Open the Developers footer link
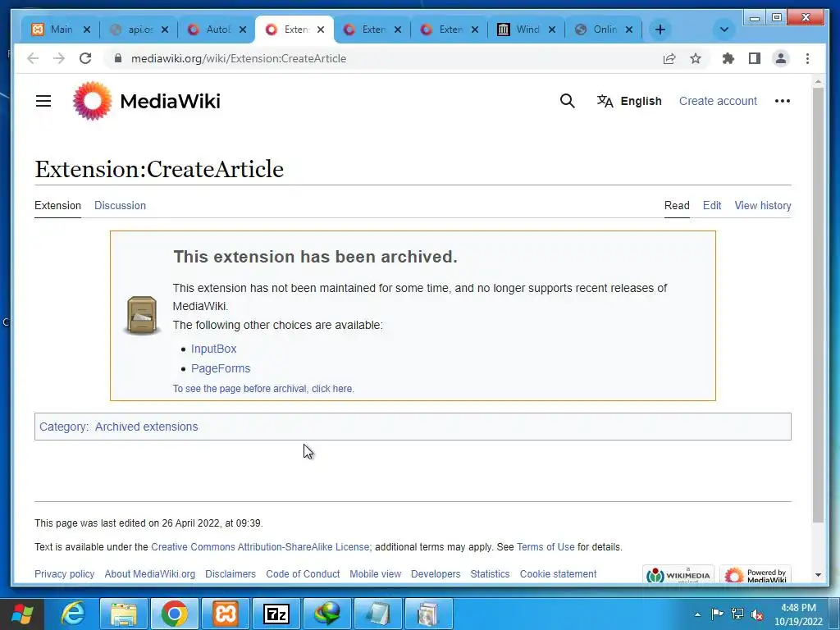Viewport: 840px width, 630px height. [x=436, y=573]
